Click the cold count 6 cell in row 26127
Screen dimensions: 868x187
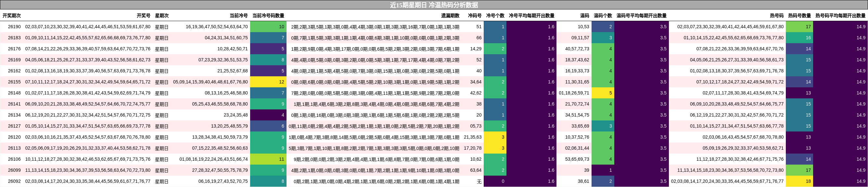(x=268, y=126)
